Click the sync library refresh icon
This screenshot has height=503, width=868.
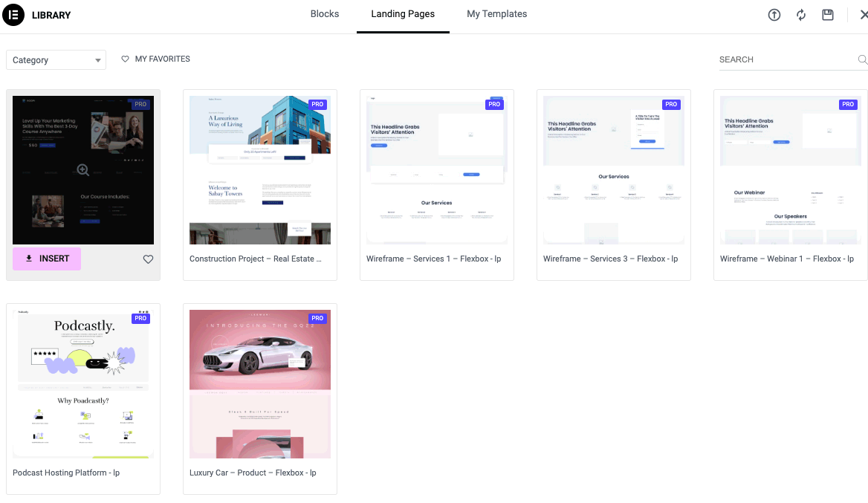point(801,15)
